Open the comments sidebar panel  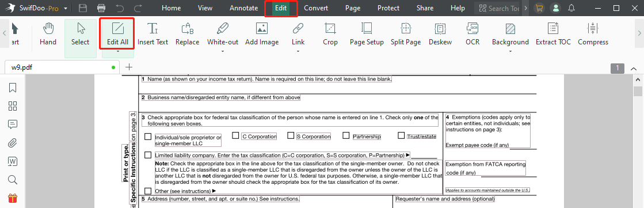pos(13,124)
